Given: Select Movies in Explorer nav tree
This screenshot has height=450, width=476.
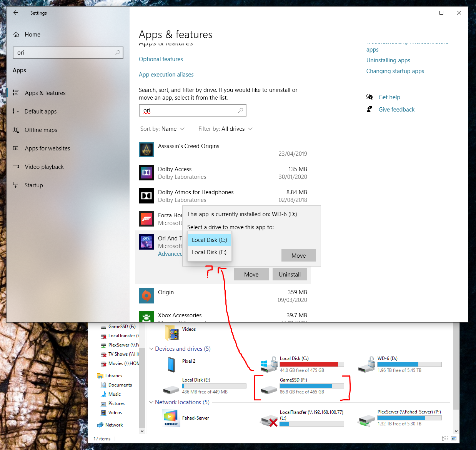Looking at the screenshot, I should coord(120,363).
